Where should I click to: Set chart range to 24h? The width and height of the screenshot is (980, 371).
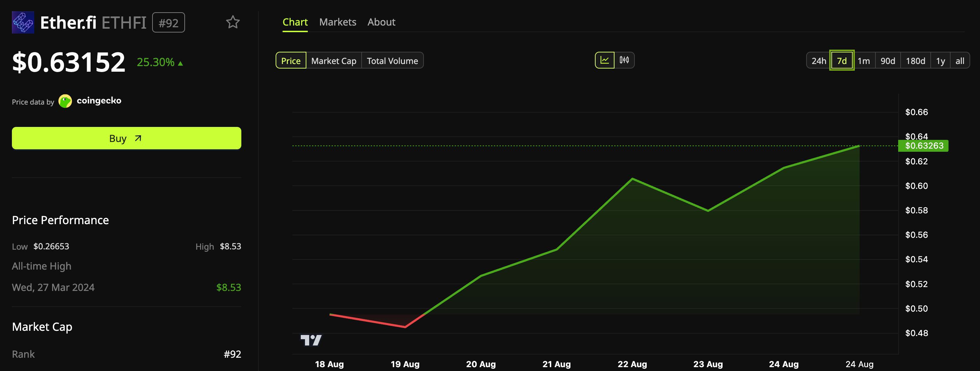(x=818, y=60)
